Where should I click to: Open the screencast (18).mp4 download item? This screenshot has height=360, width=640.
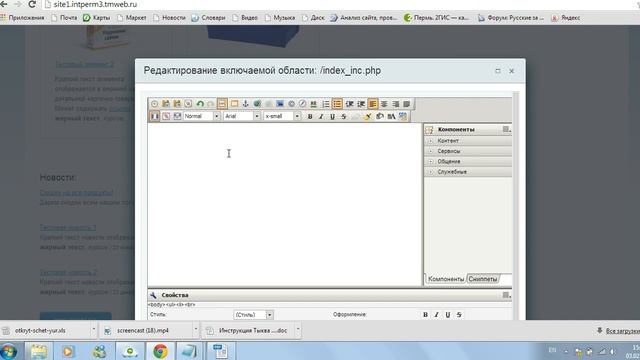(147, 330)
